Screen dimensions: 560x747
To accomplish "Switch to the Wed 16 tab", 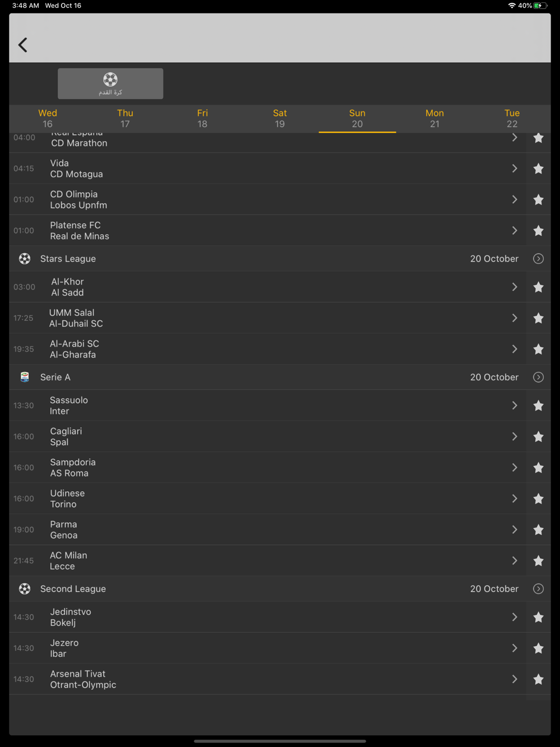I will 48,118.
